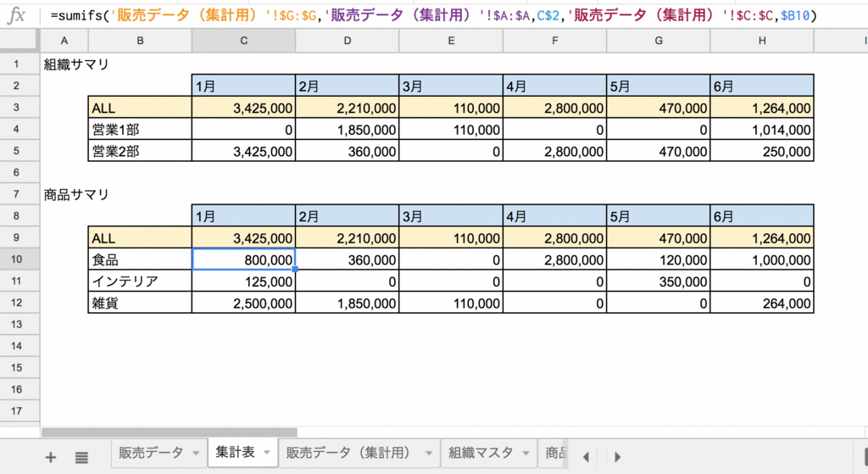Click 食品 2月 value 360,000
This screenshot has width=868, height=474.
coord(347,259)
